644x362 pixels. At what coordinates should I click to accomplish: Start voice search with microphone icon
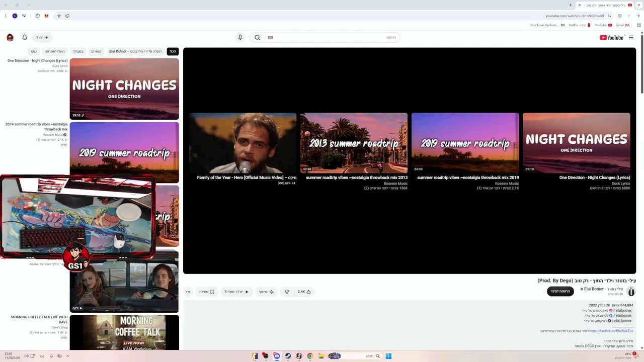pos(240,37)
